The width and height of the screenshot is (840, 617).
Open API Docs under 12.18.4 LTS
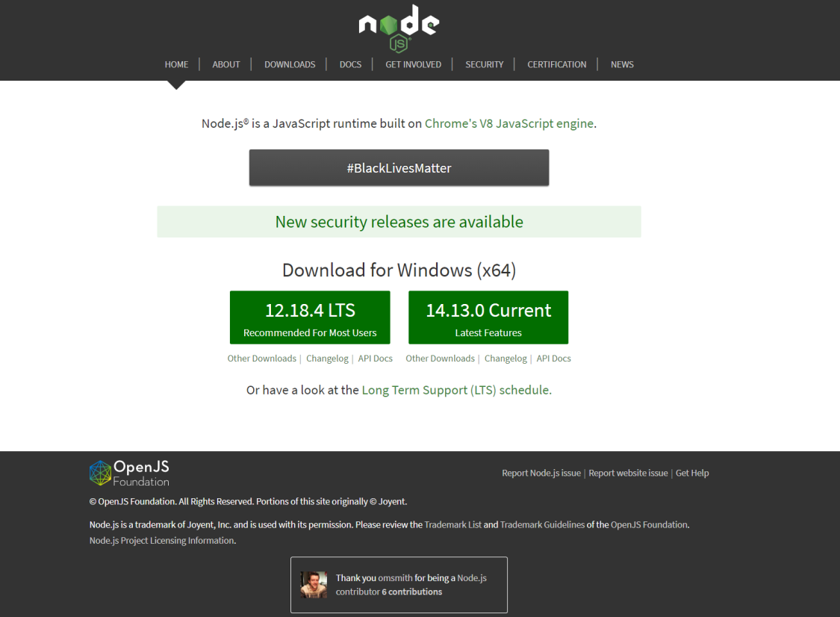click(x=375, y=359)
